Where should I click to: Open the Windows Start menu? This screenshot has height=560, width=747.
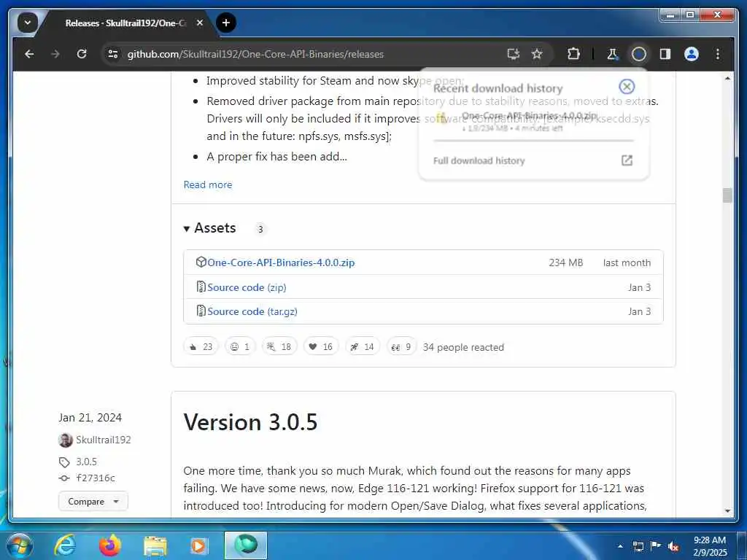click(19, 545)
